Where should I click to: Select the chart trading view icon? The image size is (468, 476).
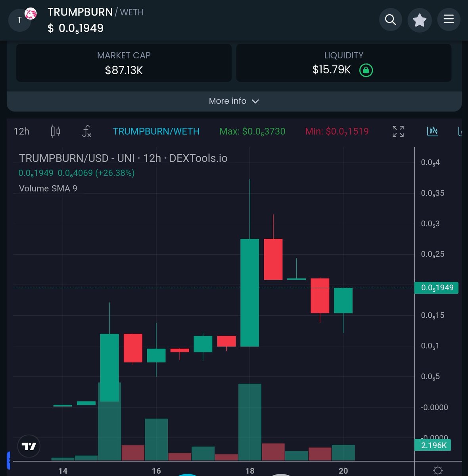click(x=432, y=131)
